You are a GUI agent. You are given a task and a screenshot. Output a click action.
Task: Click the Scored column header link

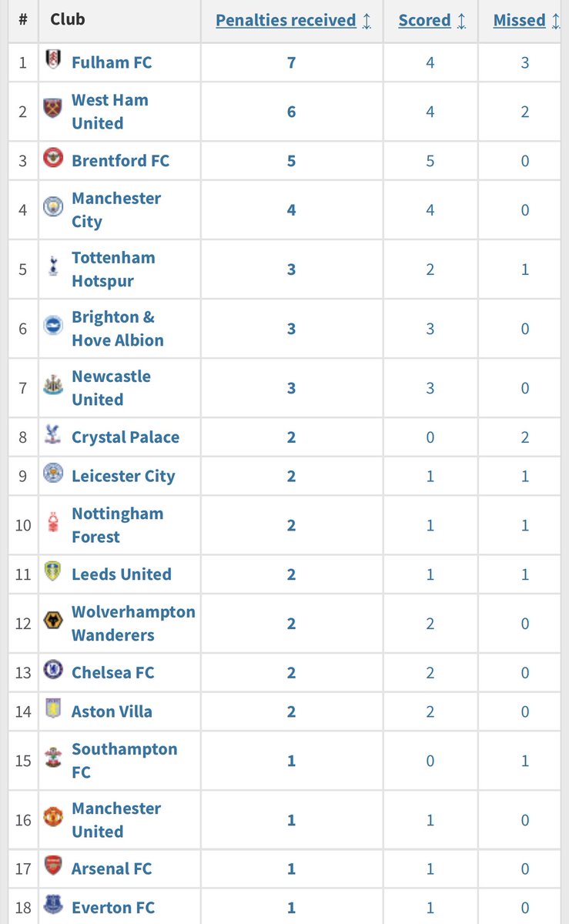tap(424, 21)
